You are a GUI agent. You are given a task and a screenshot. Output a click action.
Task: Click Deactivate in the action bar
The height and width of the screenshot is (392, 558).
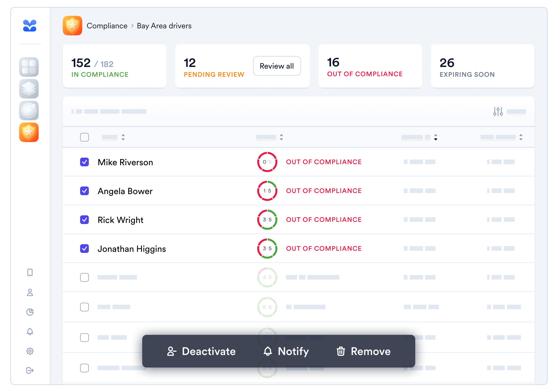(x=201, y=351)
